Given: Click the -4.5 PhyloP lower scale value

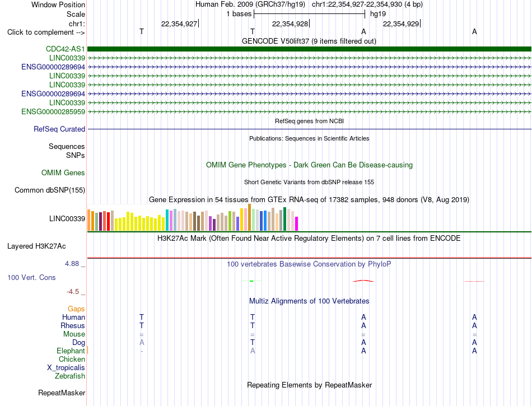Looking at the screenshot, I should coord(73,292).
